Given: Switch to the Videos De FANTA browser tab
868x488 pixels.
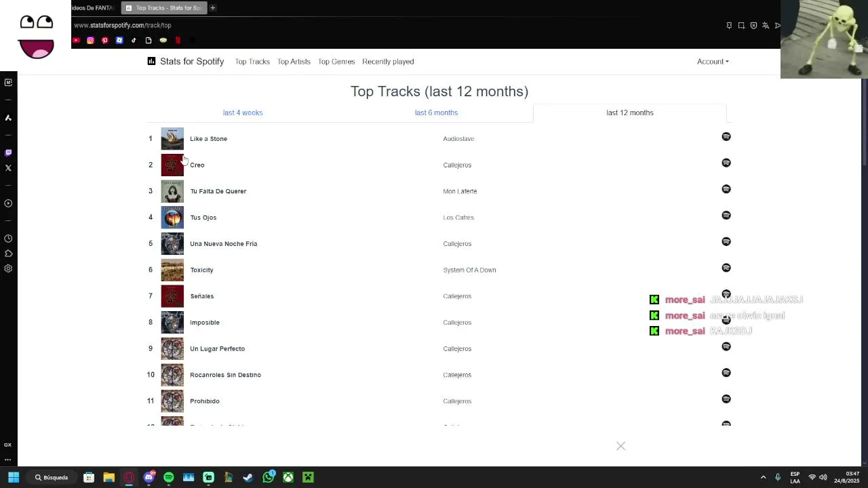Looking at the screenshot, I should 94,7.
